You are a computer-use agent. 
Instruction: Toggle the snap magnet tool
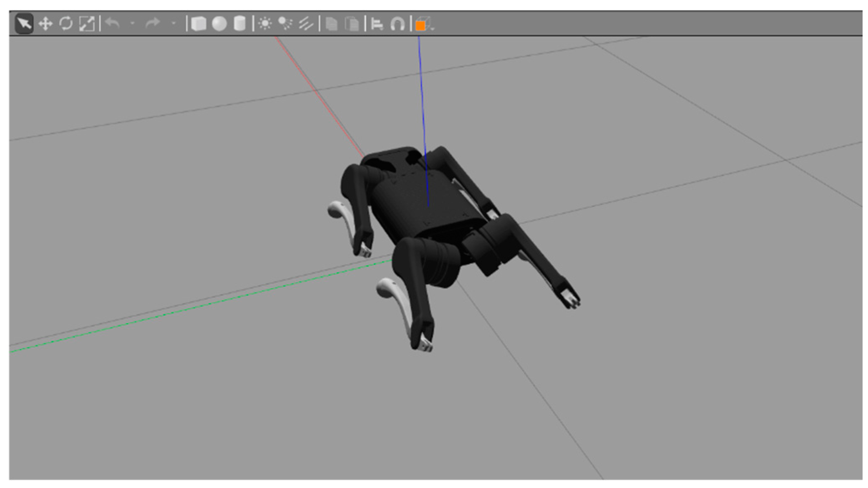[x=397, y=24]
